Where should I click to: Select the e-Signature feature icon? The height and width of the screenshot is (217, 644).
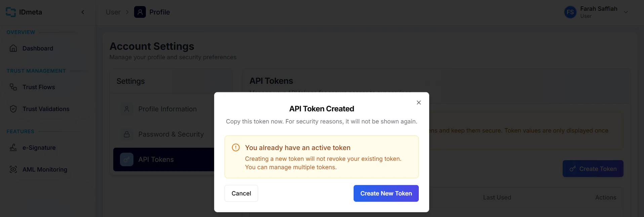(13, 147)
